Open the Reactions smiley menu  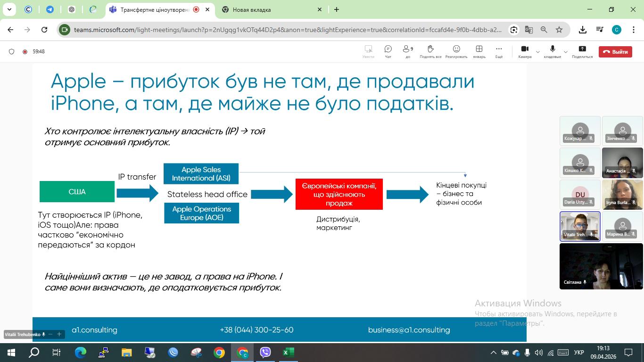point(456,51)
